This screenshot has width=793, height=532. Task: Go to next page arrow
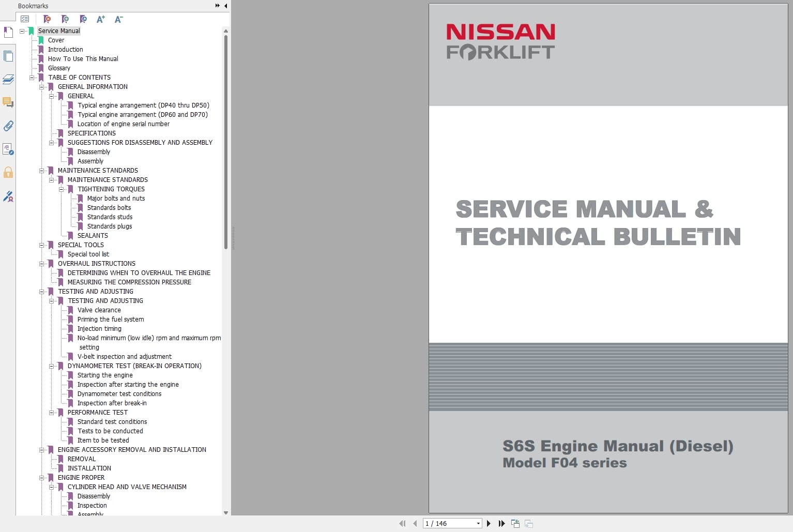click(x=489, y=524)
